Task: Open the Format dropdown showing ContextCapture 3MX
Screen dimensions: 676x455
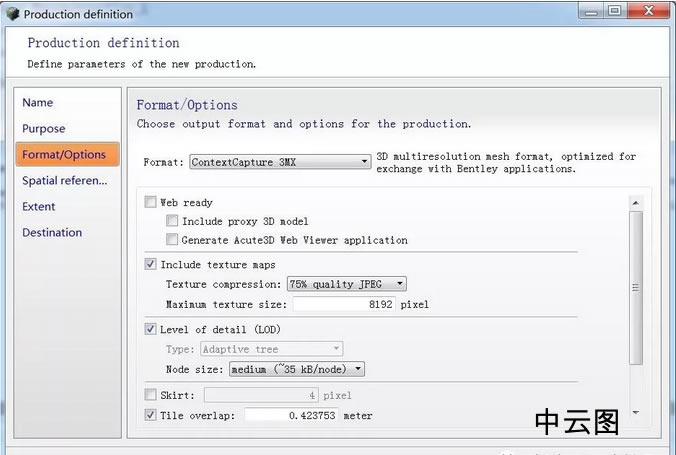Action: pyautogui.click(x=280, y=162)
